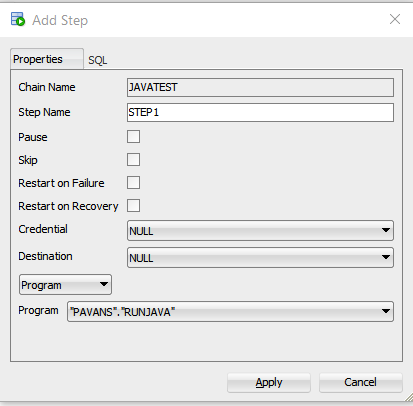Image resolution: width=413 pixels, height=406 pixels.
Task: Open the Credential dropdown
Action: pyautogui.click(x=260, y=230)
